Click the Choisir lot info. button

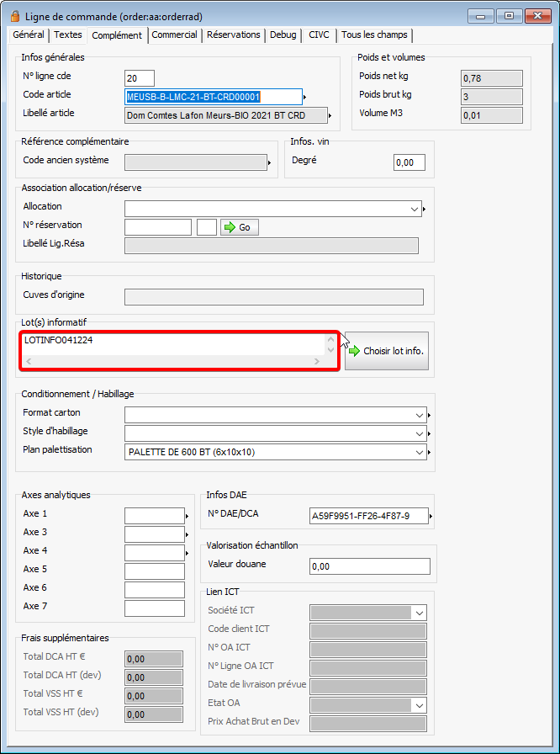click(x=387, y=351)
